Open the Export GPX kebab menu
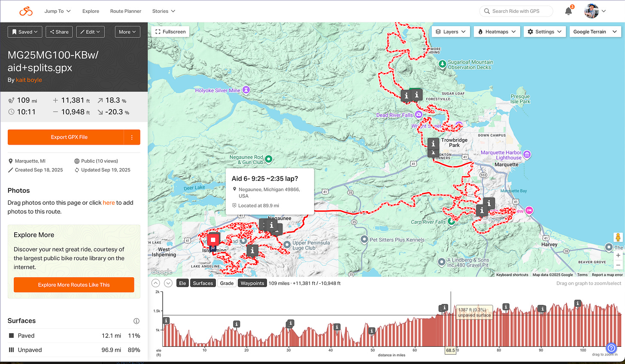This screenshot has width=625, height=364. [x=132, y=137]
